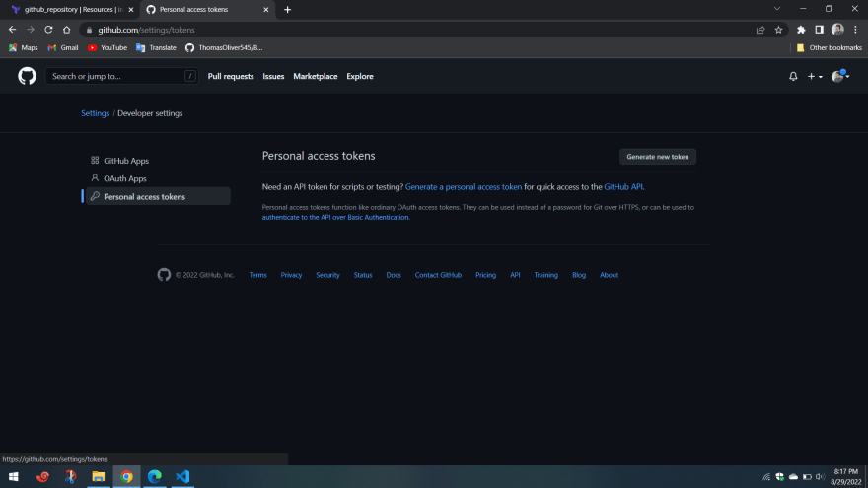The image size is (868, 488).
Task: Open the API footer link
Action: pos(515,275)
